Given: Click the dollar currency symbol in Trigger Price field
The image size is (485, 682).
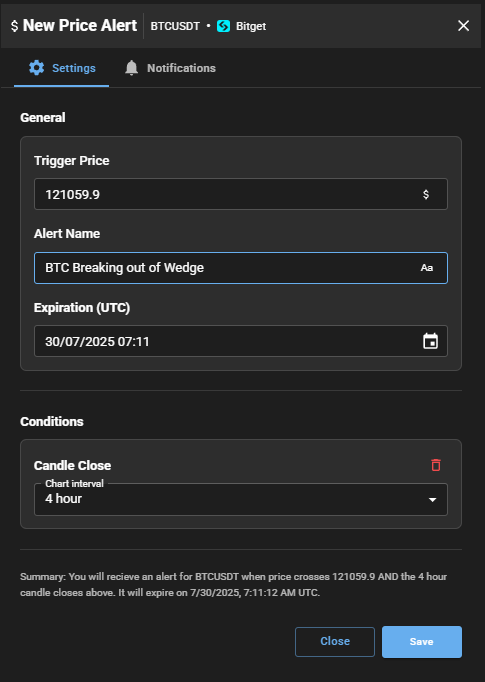Looking at the screenshot, I should coord(426,194).
